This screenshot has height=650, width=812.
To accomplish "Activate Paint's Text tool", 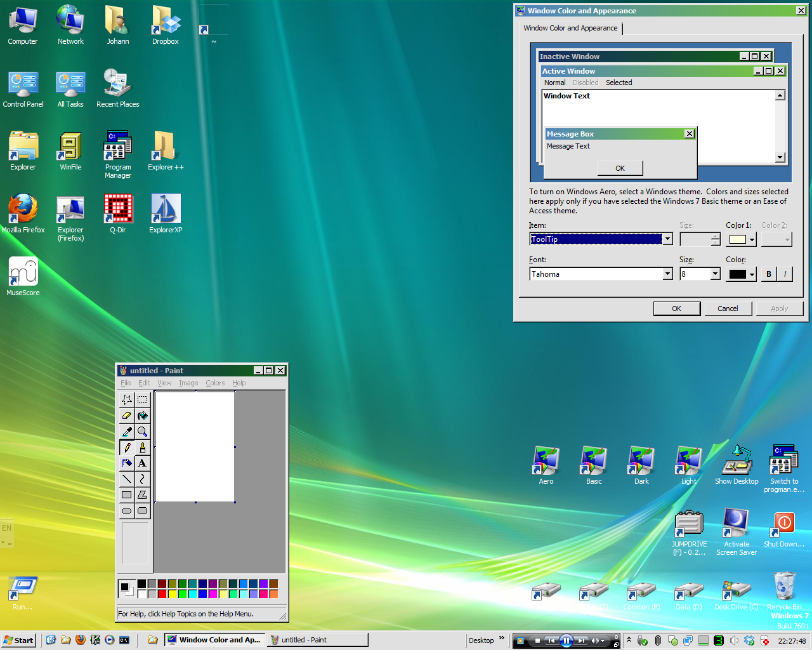I will (x=142, y=463).
